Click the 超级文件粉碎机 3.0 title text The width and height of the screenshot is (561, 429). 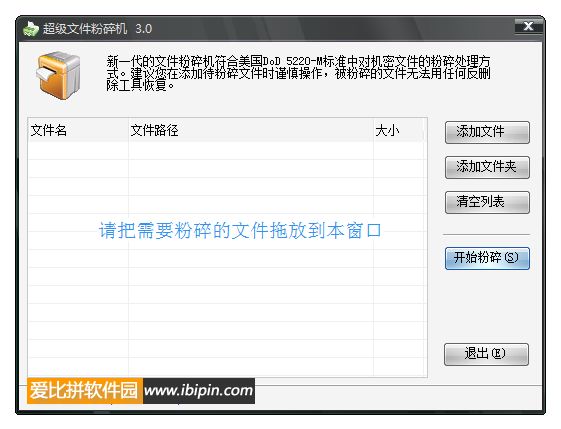click(97, 29)
